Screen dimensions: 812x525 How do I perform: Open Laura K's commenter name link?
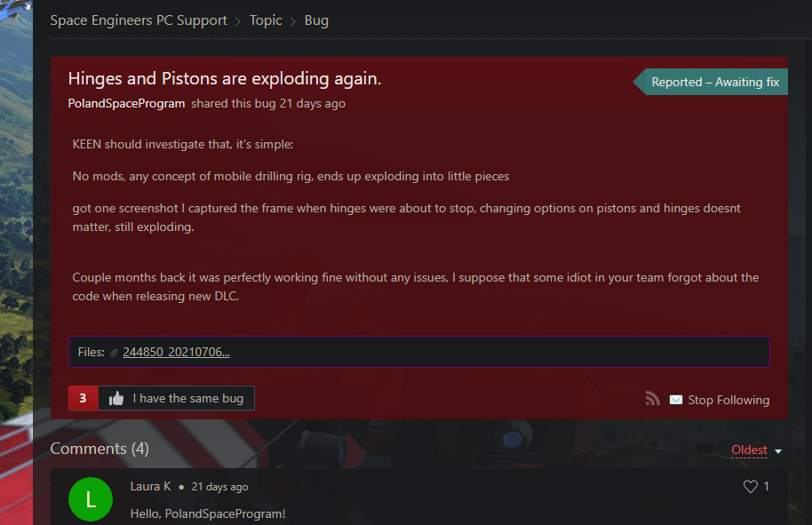(x=150, y=487)
